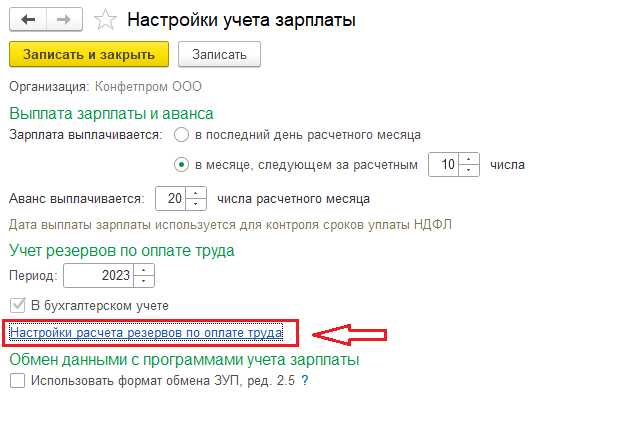This screenshot has width=632, height=429.
Task: Decrease salary payment day with down arrow
Action: tap(469, 170)
